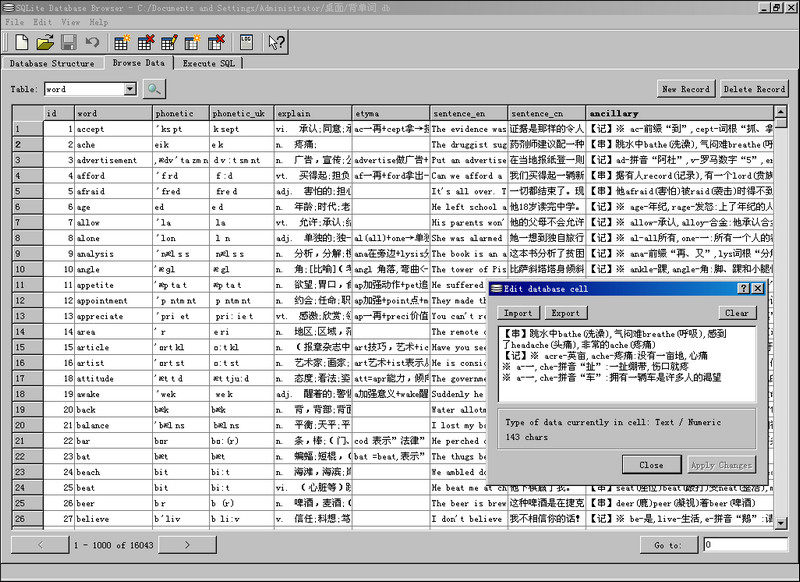The width and height of the screenshot is (800, 582).
Task: Switch to the Execute SQL tab
Action: pos(209,64)
